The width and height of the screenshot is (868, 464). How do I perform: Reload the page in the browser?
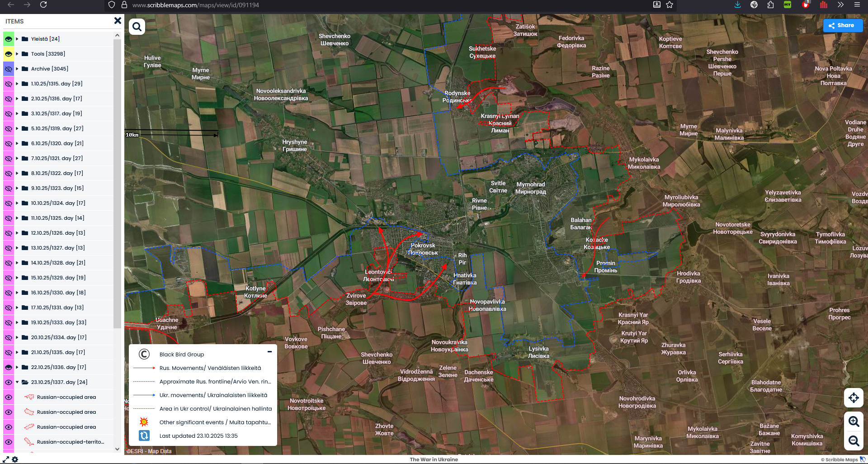coord(43,5)
